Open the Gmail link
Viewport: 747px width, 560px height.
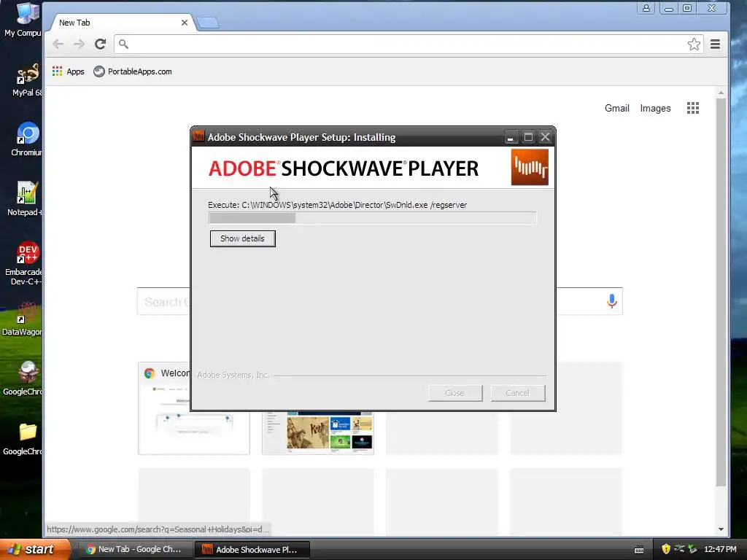[x=617, y=108]
